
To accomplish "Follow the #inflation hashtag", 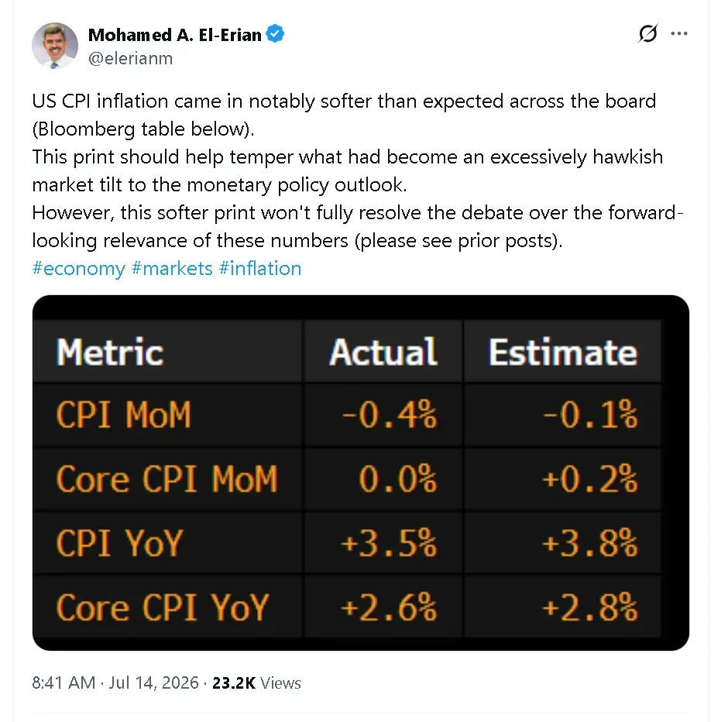I will click(x=260, y=268).
